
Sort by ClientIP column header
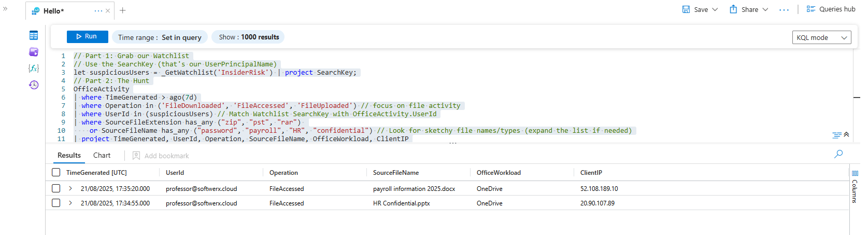tap(591, 173)
